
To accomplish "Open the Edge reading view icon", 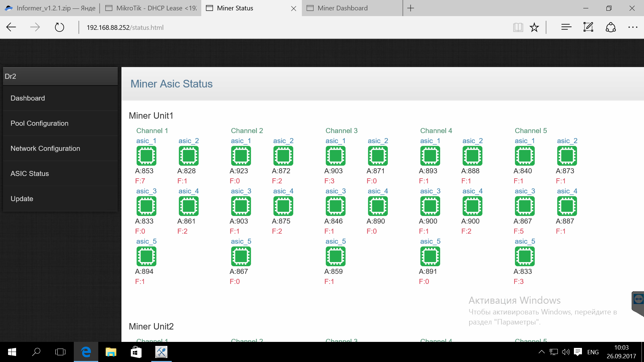I will pyautogui.click(x=518, y=27).
